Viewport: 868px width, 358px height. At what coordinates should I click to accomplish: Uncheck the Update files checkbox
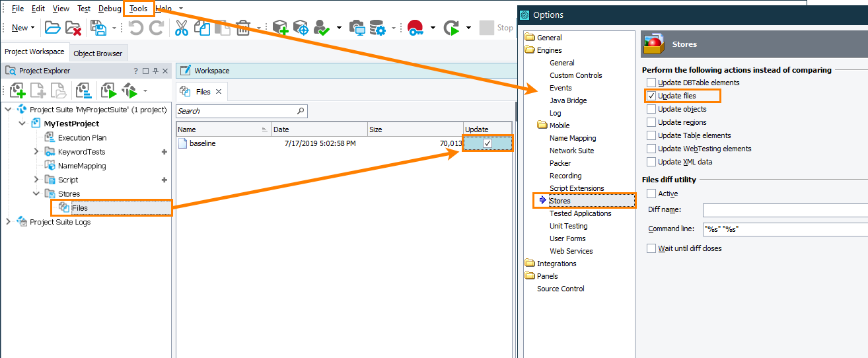651,96
